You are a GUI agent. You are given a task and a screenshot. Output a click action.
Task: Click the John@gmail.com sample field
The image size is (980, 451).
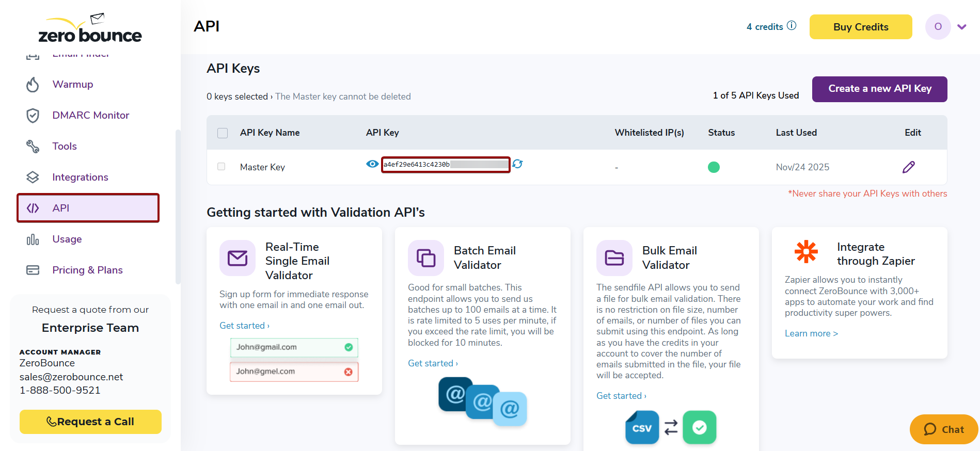click(294, 347)
